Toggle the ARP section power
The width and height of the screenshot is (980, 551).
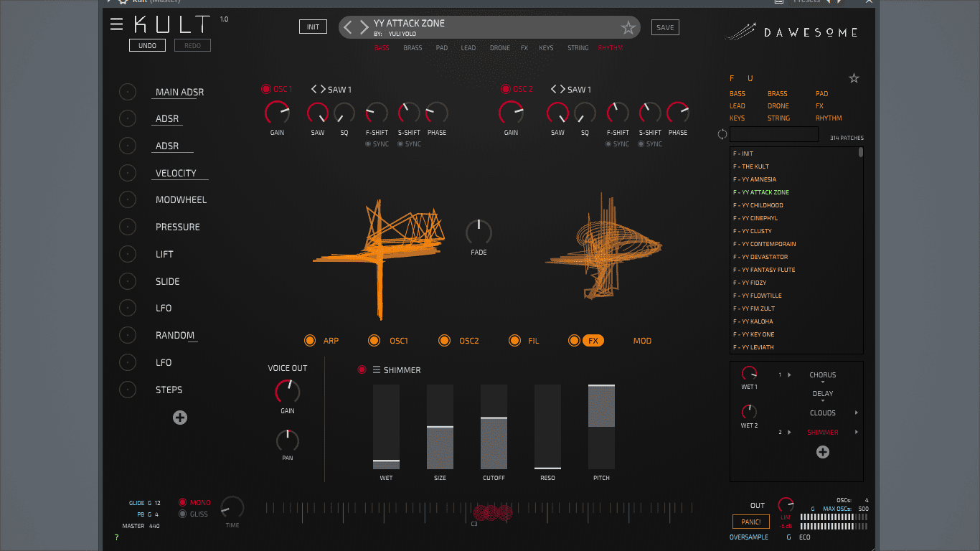point(310,341)
